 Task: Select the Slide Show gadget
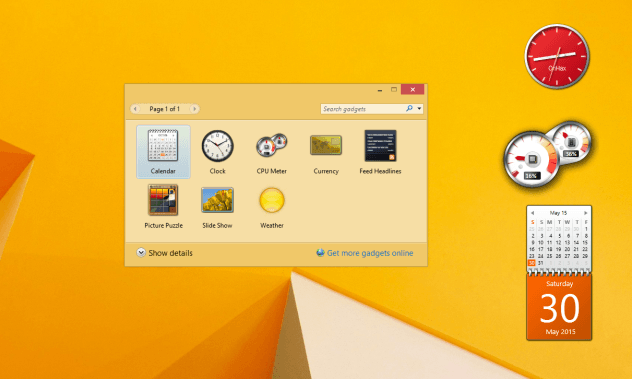[x=217, y=200]
